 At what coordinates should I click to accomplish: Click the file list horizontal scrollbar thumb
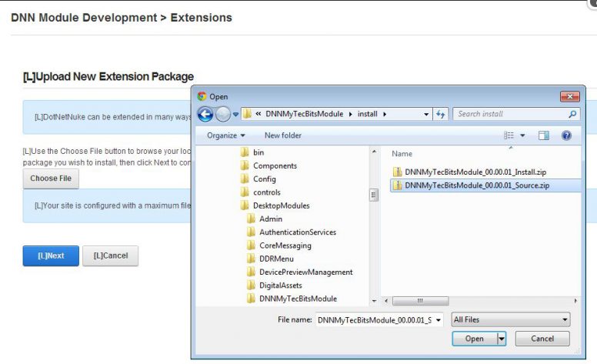point(420,301)
